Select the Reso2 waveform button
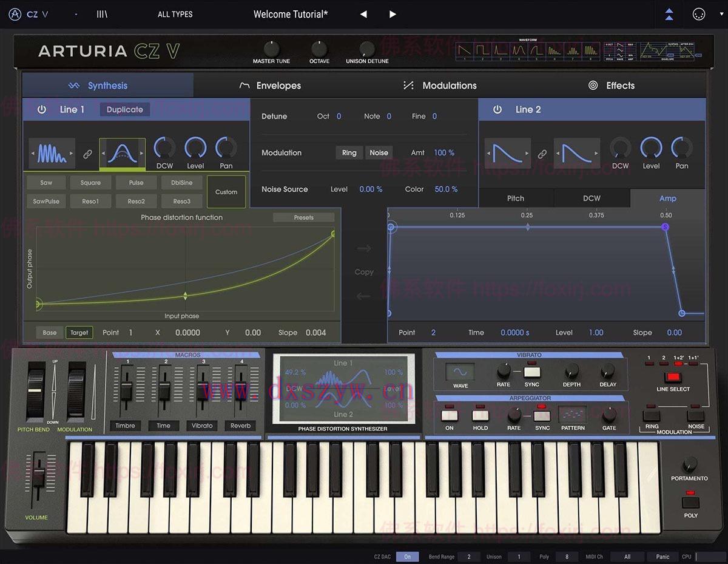 pyautogui.click(x=136, y=202)
